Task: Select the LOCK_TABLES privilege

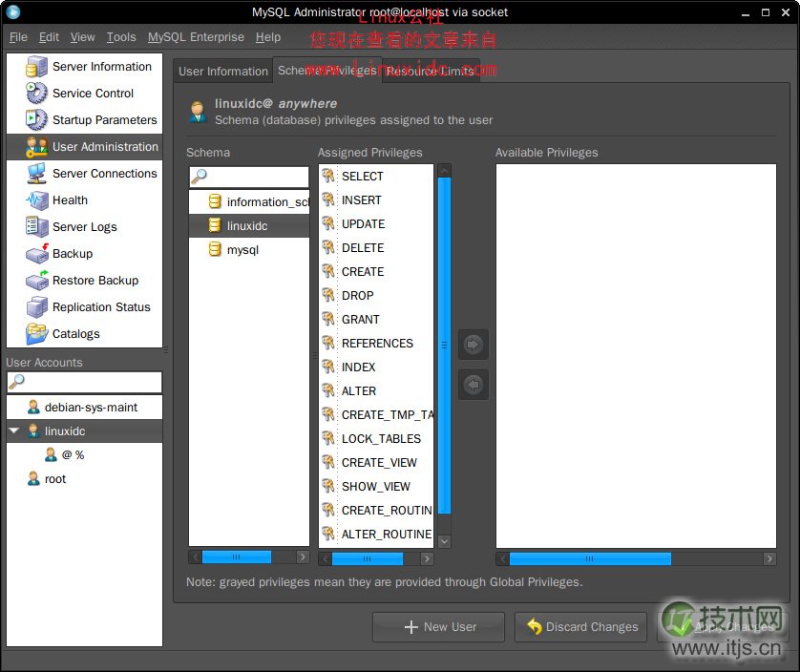Action: coord(376,439)
